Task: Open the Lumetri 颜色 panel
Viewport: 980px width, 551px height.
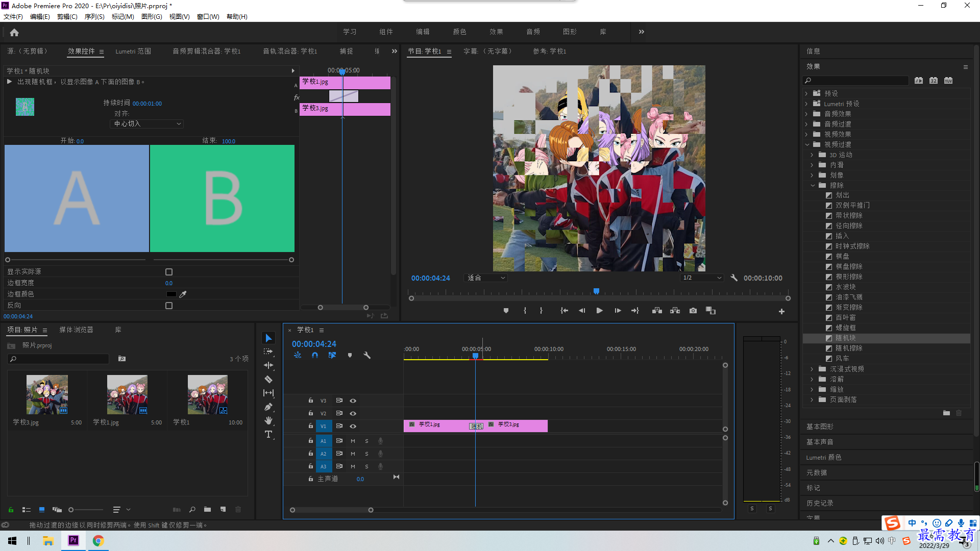Action: point(824,458)
